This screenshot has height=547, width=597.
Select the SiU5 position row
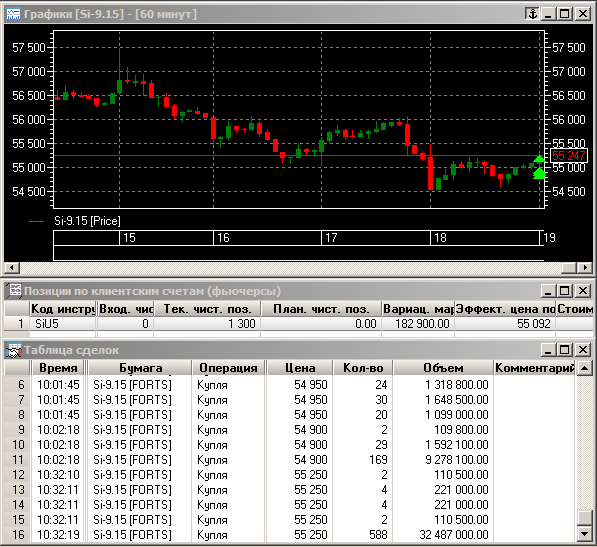tap(298, 324)
